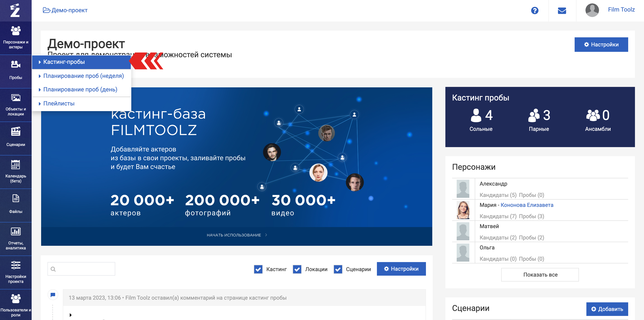Open the Сценарии sidebar section

[16, 139]
